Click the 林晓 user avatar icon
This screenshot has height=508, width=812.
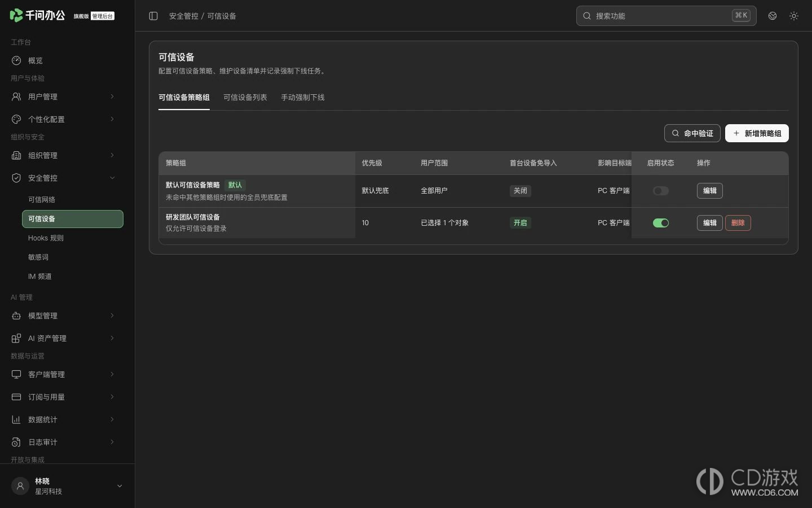pyautogui.click(x=20, y=486)
